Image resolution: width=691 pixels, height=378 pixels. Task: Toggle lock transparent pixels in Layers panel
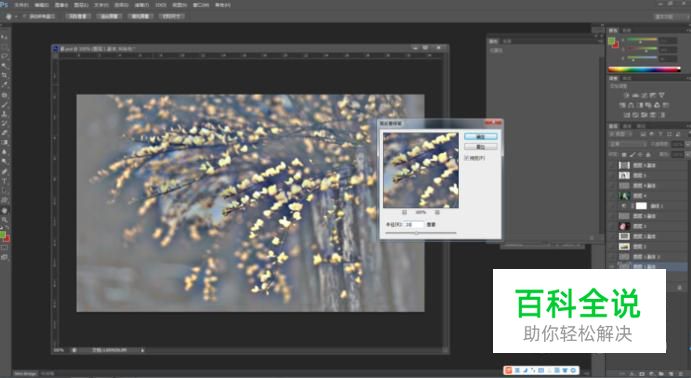click(x=624, y=155)
